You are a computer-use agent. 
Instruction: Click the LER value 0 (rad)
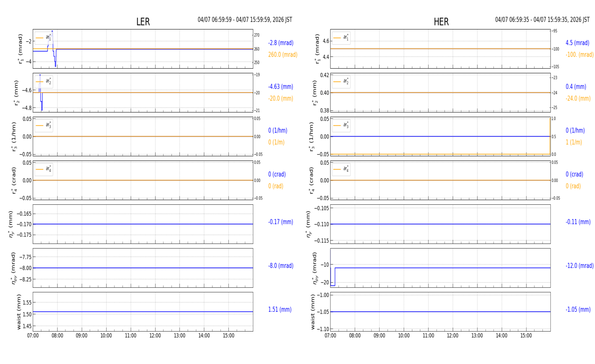pyautogui.click(x=276, y=186)
